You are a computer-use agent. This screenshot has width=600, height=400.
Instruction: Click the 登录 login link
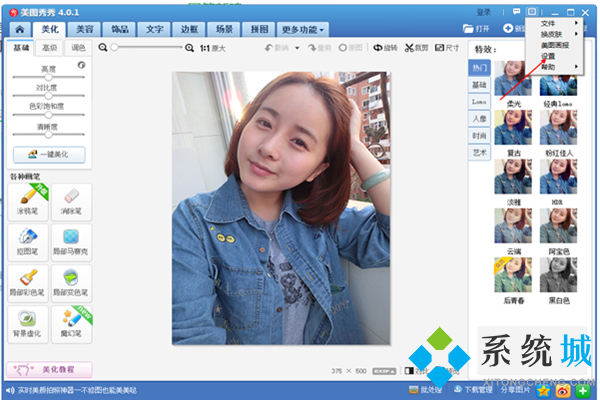coord(484,12)
